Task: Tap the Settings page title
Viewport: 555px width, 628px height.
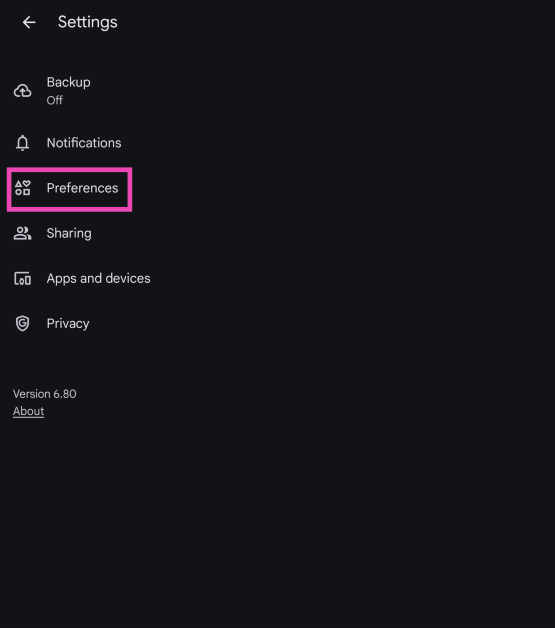Action: pos(88,22)
